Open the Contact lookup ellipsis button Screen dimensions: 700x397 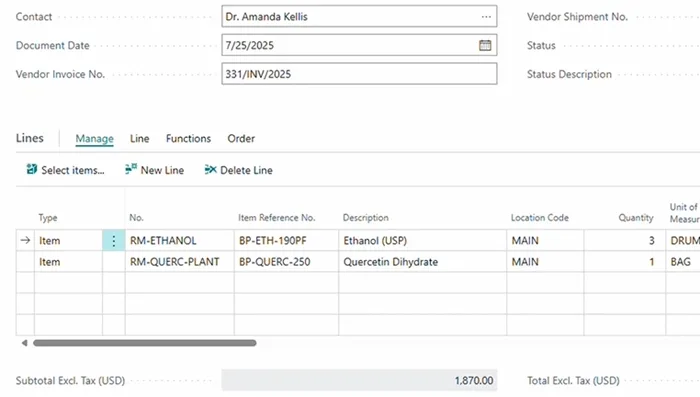coord(486,17)
